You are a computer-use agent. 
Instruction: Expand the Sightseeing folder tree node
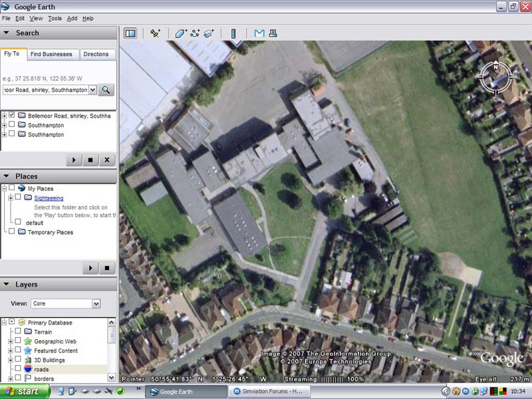[11, 198]
